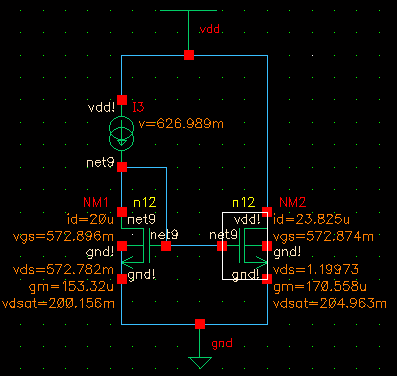The height and width of the screenshot is (376, 397).
Task: Click the red pin at vdd junction
Action: pyautogui.click(x=189, y=55)
